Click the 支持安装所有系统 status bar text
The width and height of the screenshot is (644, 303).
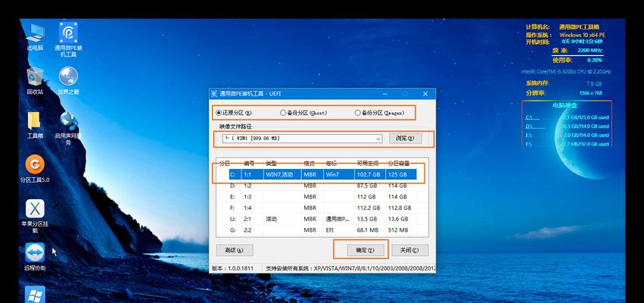(350, 268)
